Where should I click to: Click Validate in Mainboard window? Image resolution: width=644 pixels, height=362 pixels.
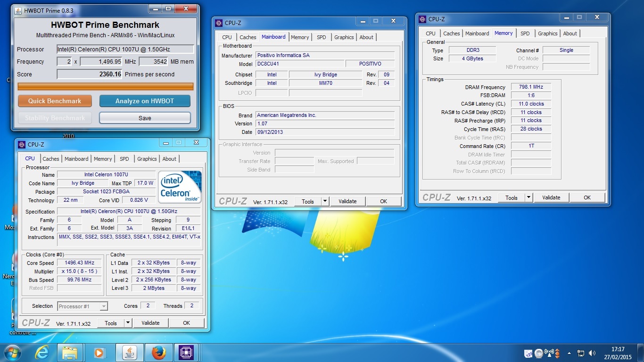347,201
